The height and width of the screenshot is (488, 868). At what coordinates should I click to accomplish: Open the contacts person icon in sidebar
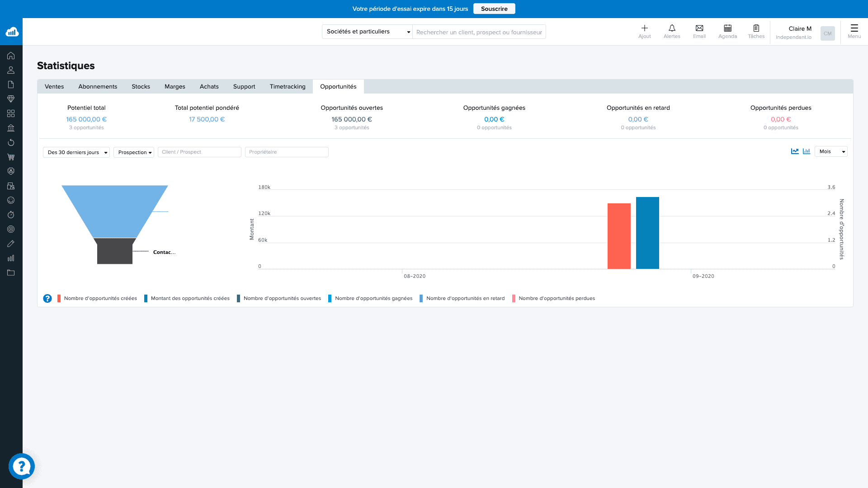click(x=11, y=70)
